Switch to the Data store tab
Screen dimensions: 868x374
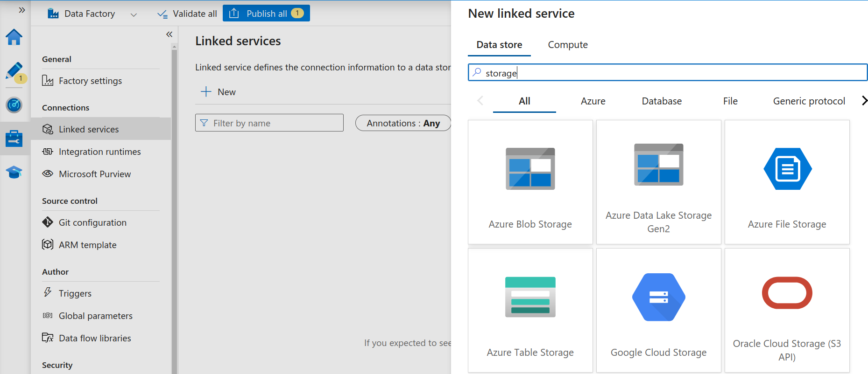click(x=499, y=45)
